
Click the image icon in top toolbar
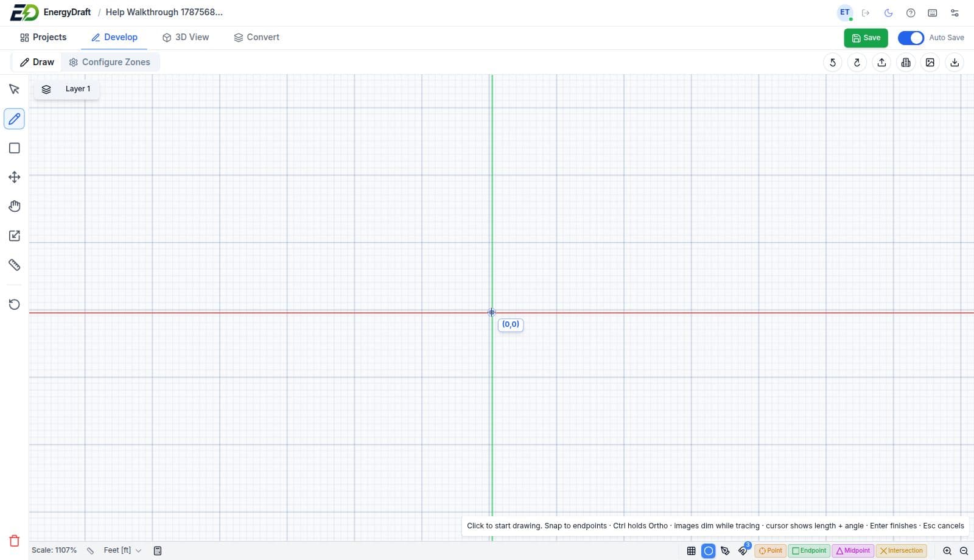930,62
